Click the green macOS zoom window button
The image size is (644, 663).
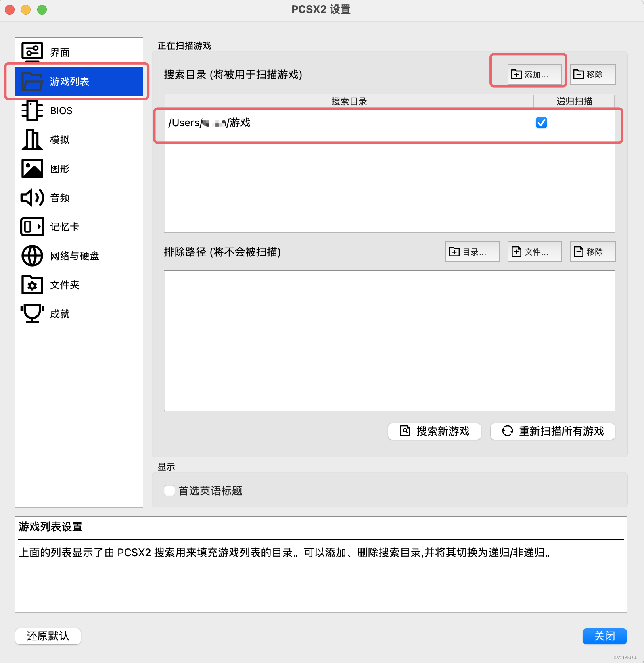[x=42, y=9]
